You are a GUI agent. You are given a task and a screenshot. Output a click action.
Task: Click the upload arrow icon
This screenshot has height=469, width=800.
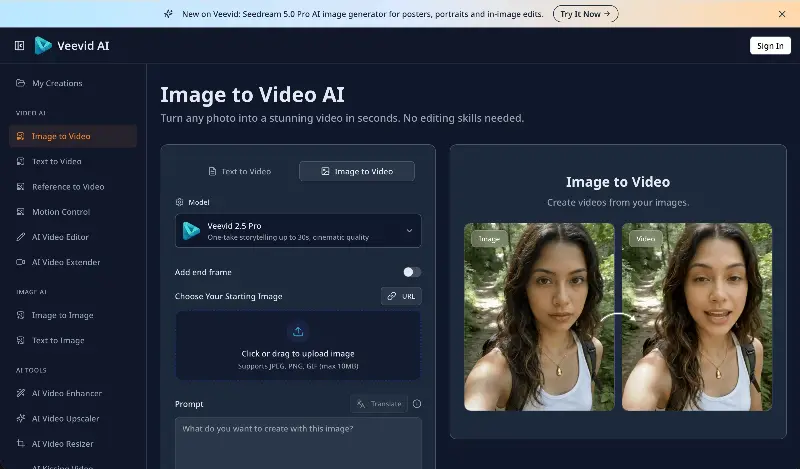click(298, 332)
